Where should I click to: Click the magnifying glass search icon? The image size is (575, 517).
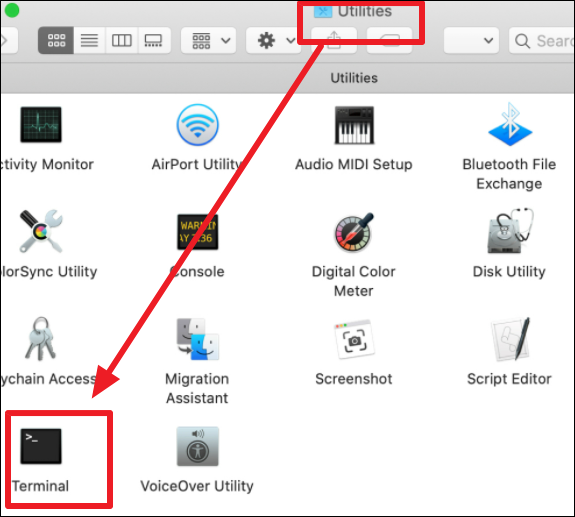(x=522, y=41)
